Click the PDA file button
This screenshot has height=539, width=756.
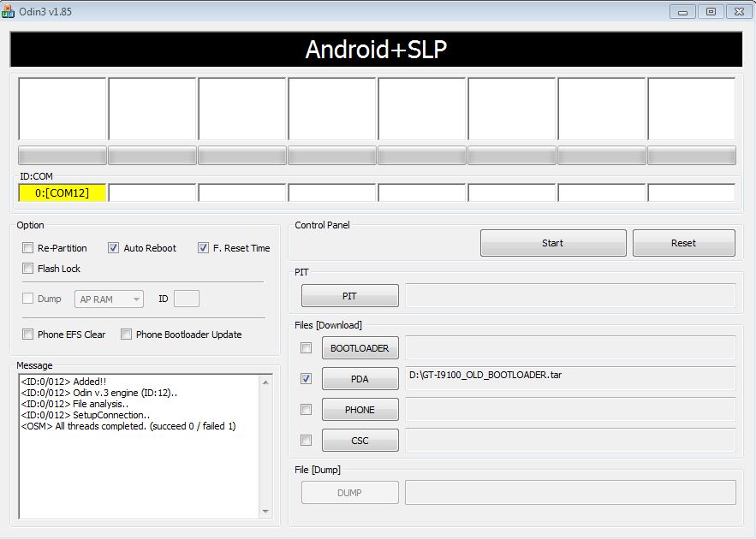click(x=360, y=379)
